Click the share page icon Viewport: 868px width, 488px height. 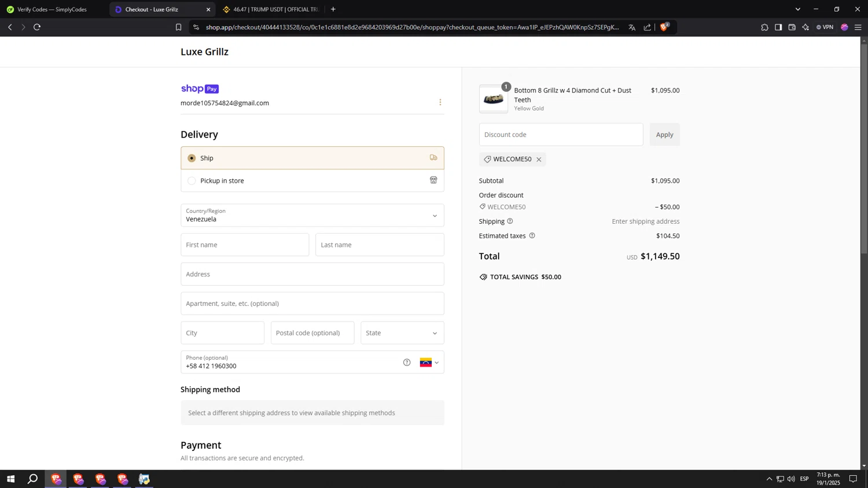click(x=647, y=27)
